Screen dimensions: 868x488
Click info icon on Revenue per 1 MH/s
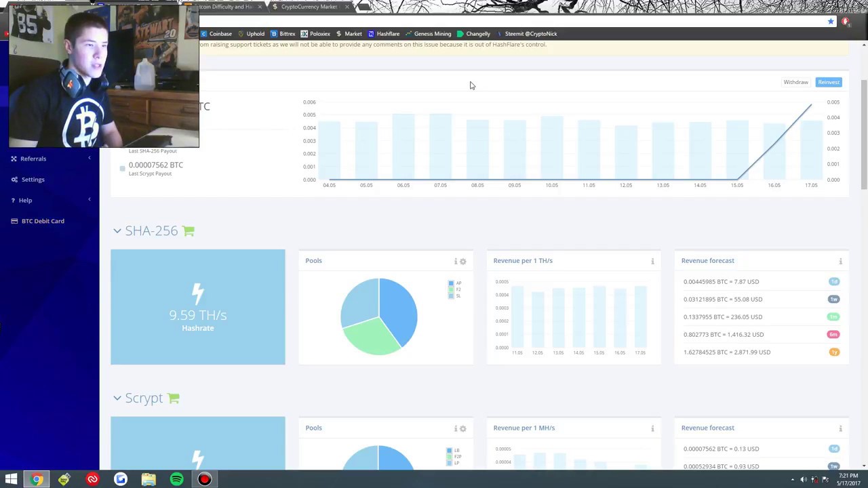[652, 429]
